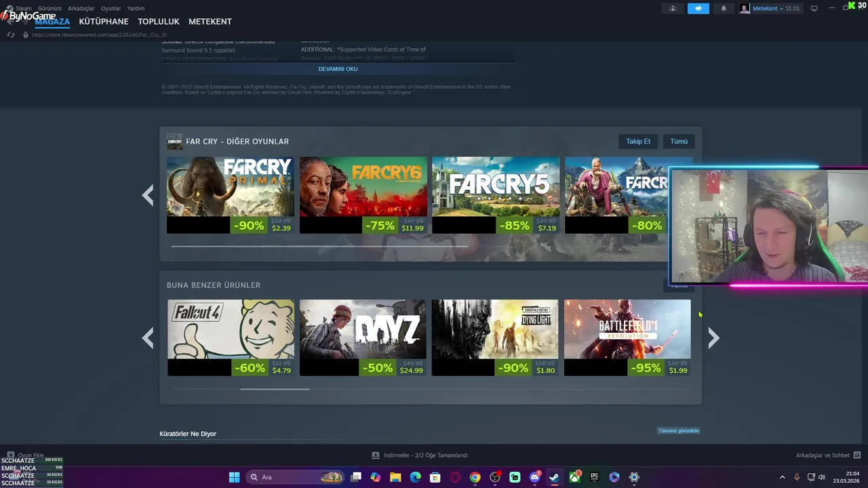Go to previous similar products
Screen dimensions: 868x488
click(x=148, y=338)
